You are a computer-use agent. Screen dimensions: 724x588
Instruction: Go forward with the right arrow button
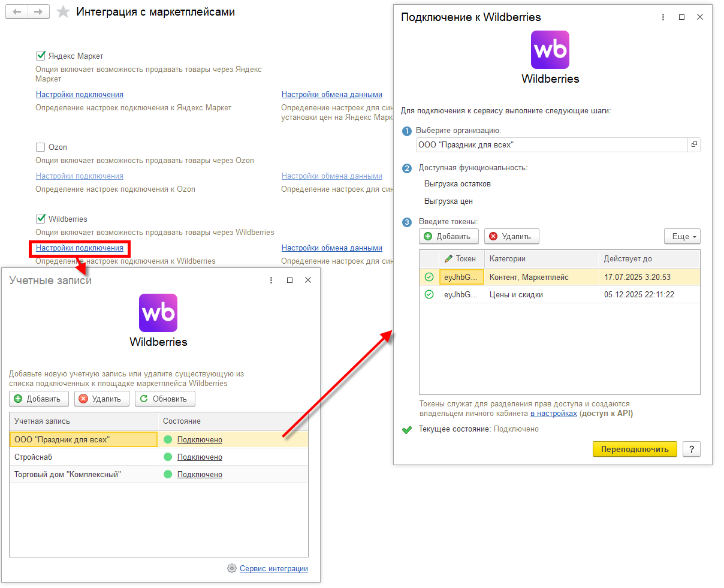(x=38, y=12)
